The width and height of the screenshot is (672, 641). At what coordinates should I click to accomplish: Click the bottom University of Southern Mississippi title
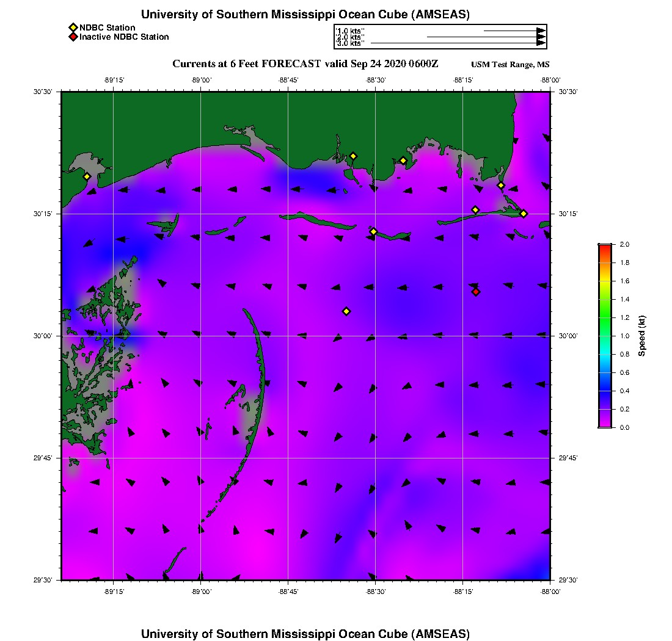point(305,633)
